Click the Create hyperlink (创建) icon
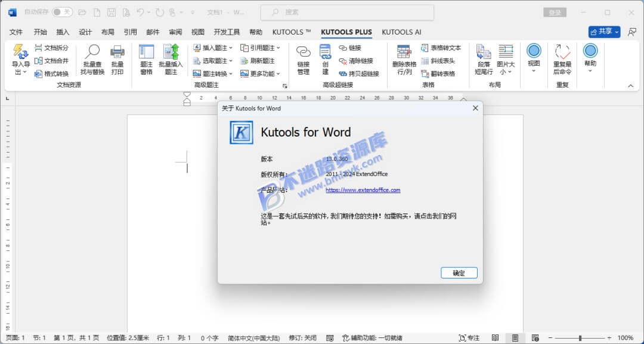 click(x=326, y=60)
